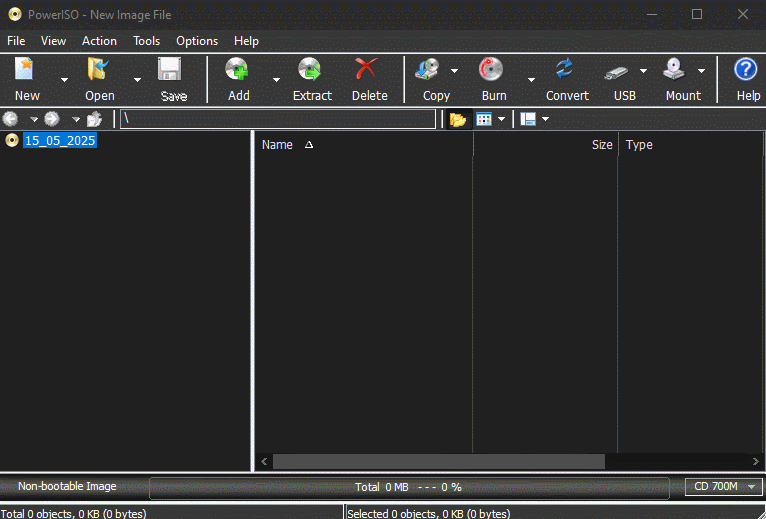Screen dimensions: 766x519
Task: Click the Total 0 objects status text
Action: tap(73, 513)
